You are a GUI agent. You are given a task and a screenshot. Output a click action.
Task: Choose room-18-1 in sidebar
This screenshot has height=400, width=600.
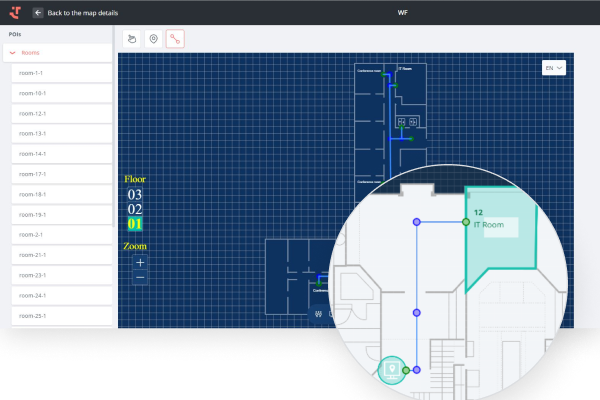point(60,194)
